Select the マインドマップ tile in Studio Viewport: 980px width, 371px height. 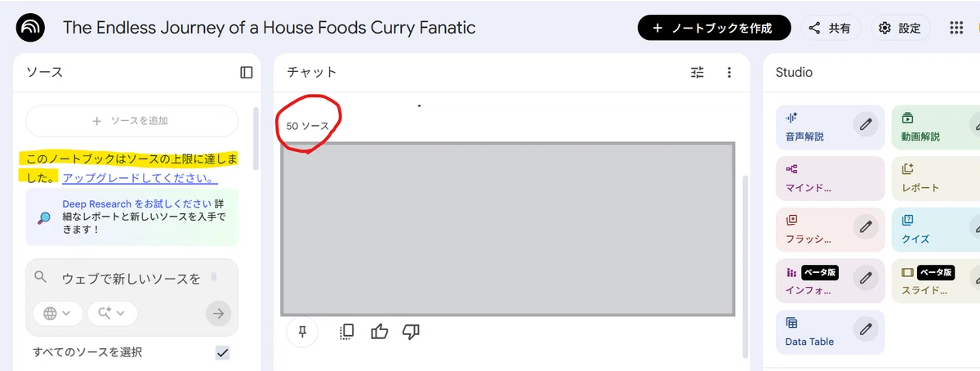[831, 178]
